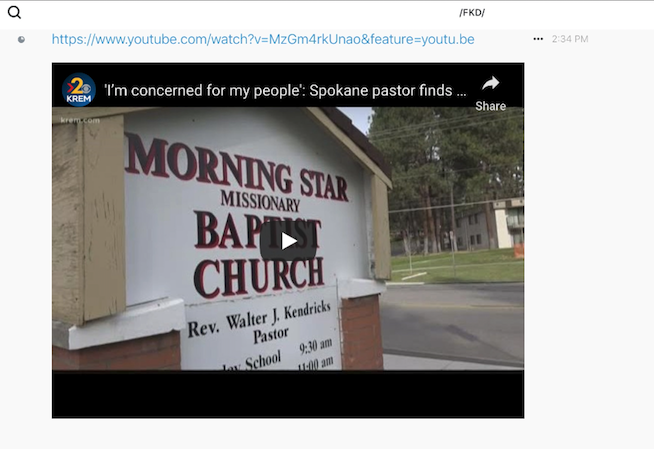Open the youtube.com watch link

point(263,39)
